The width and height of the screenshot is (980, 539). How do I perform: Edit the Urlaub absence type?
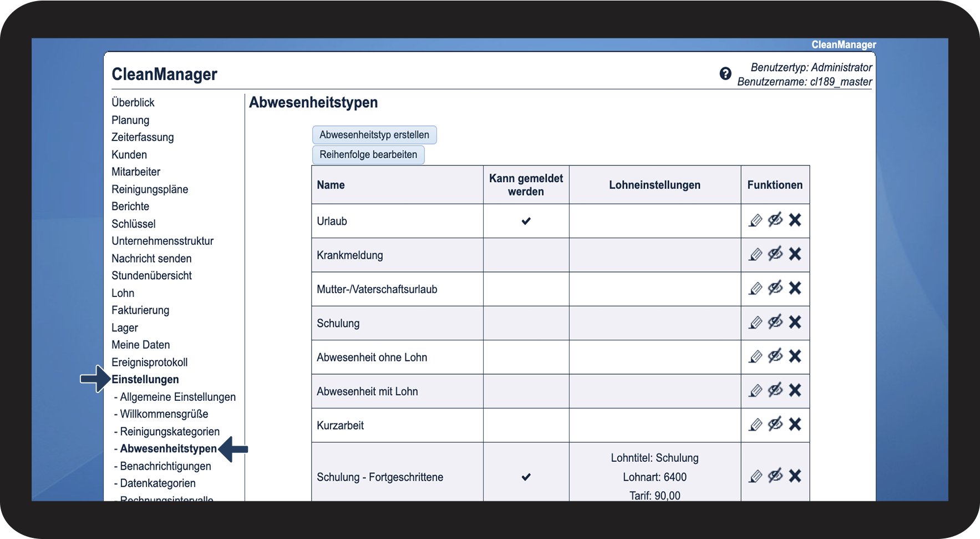click(x=755, y=220)
